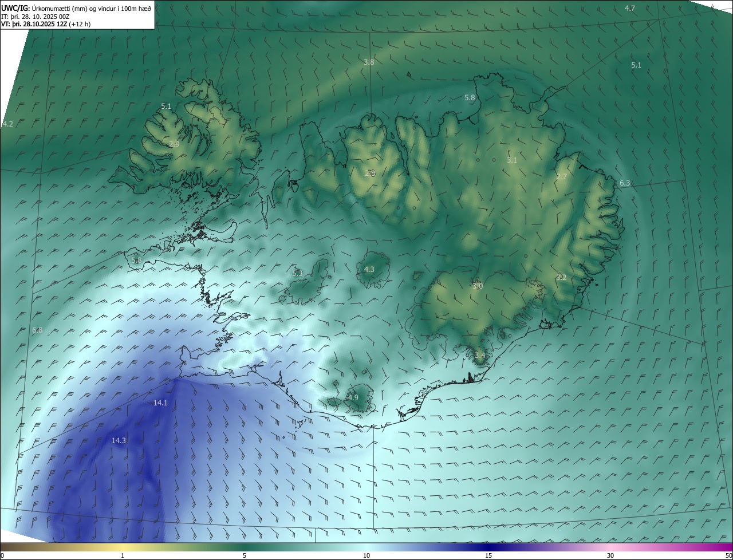Screen dimensions: 733x560
Task: Click the 'VT: þri. 28.10.2025 12Z (+12 h)' line
Action: coord(46,24)
